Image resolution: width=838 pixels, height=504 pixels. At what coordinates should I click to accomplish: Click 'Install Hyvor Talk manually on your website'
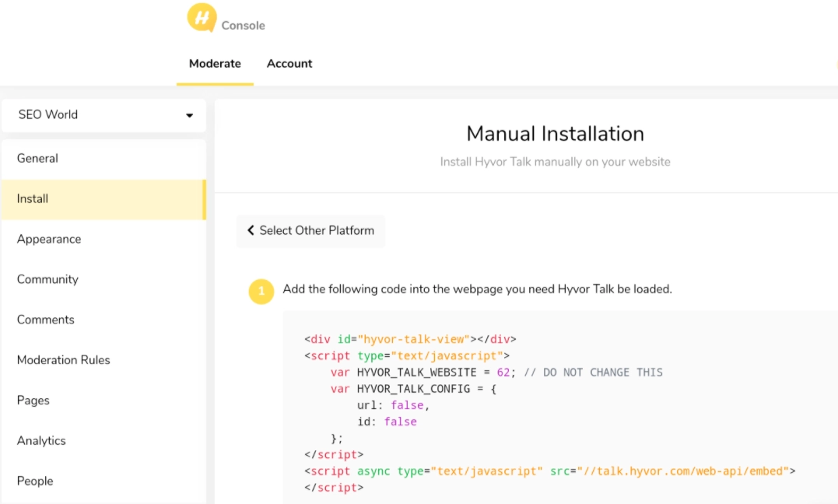click(556, 162)
